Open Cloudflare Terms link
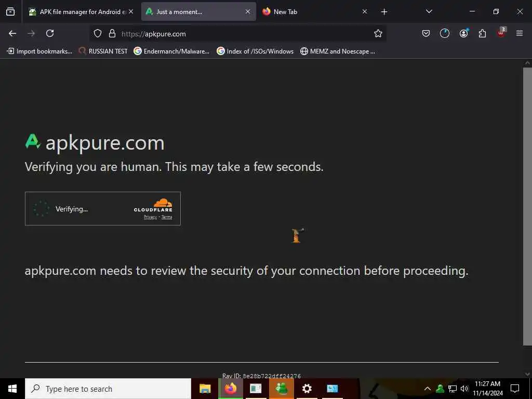Viewport: 532px width, 399px height. (167, 217)
